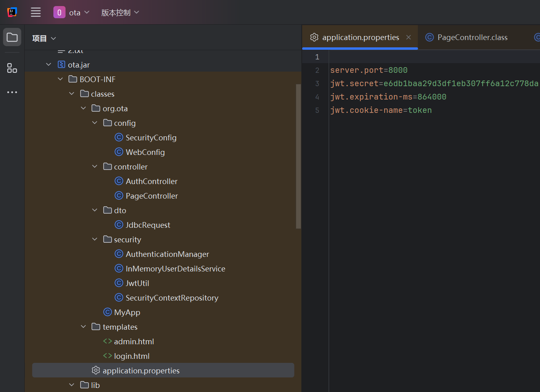Open the 项目 view mode dropdown
540x392 pixels.
[44, 38]
